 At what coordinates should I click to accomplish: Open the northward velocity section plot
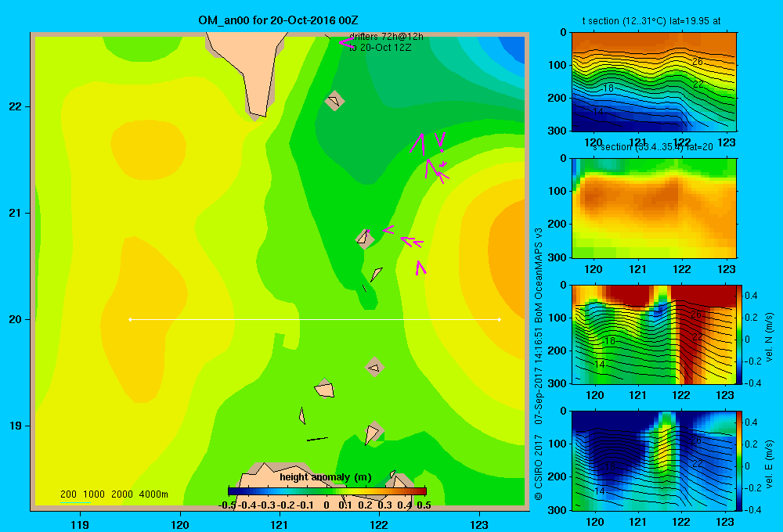[x=654, y=334]
